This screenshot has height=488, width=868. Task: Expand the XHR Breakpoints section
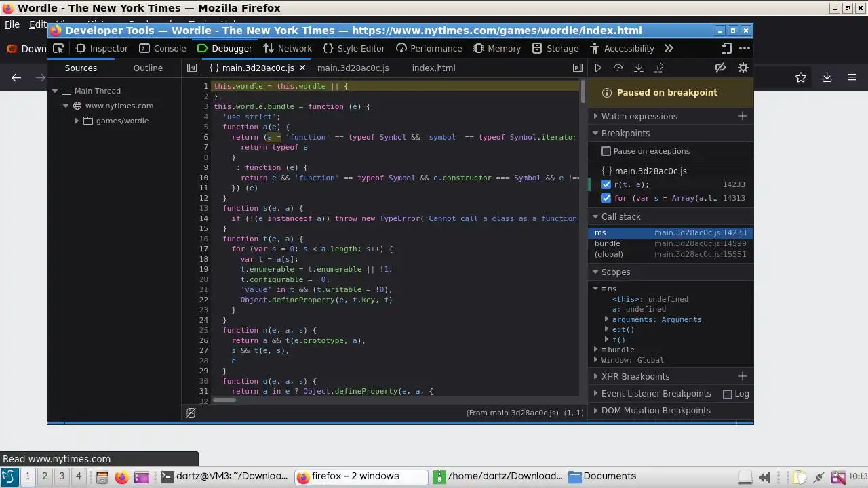click(635, 376)
